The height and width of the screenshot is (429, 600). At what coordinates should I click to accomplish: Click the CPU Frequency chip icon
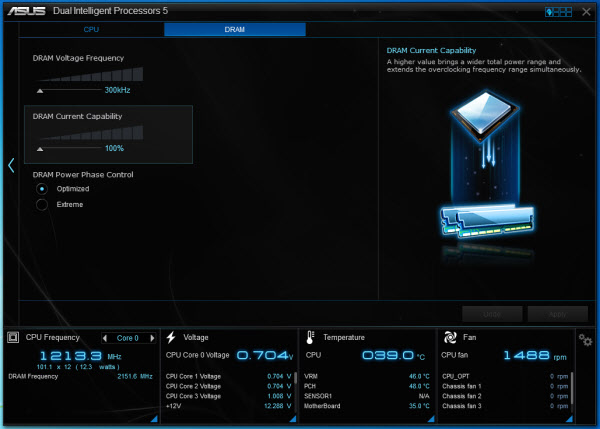coord(13,337)
